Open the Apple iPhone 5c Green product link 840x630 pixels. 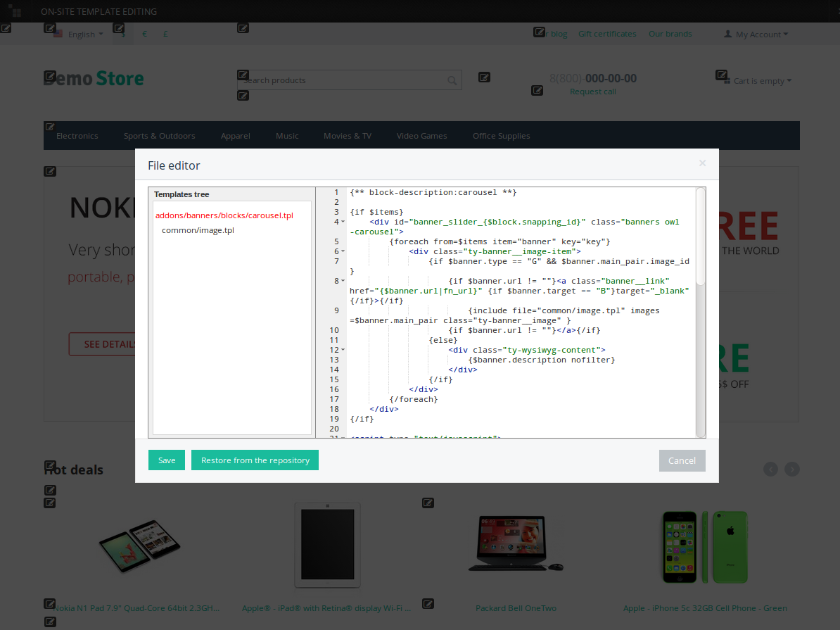tap(705, 608)
